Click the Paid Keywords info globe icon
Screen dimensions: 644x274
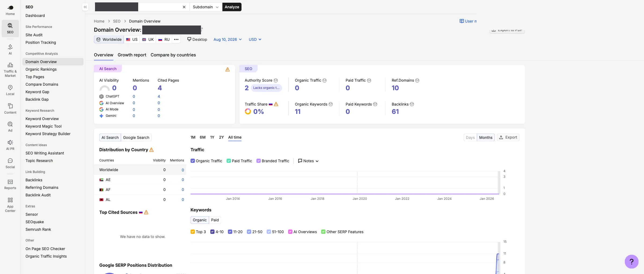click(375, 104)
